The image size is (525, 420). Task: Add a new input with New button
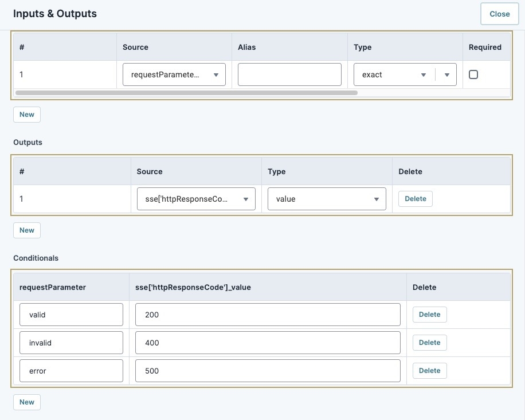(27, 115)
